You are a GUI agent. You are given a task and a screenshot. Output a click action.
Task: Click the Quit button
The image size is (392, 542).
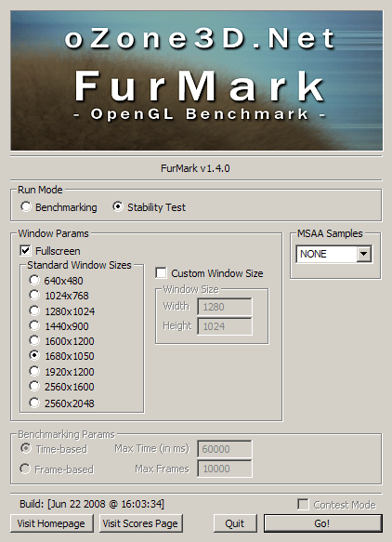coord(235,523)
